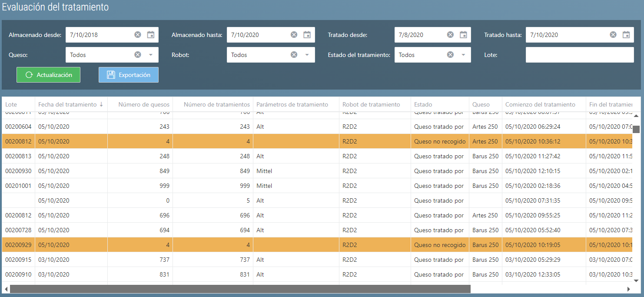Expand the Queso dropdown list
Screen dimensions: 644x297
point(151,55)
